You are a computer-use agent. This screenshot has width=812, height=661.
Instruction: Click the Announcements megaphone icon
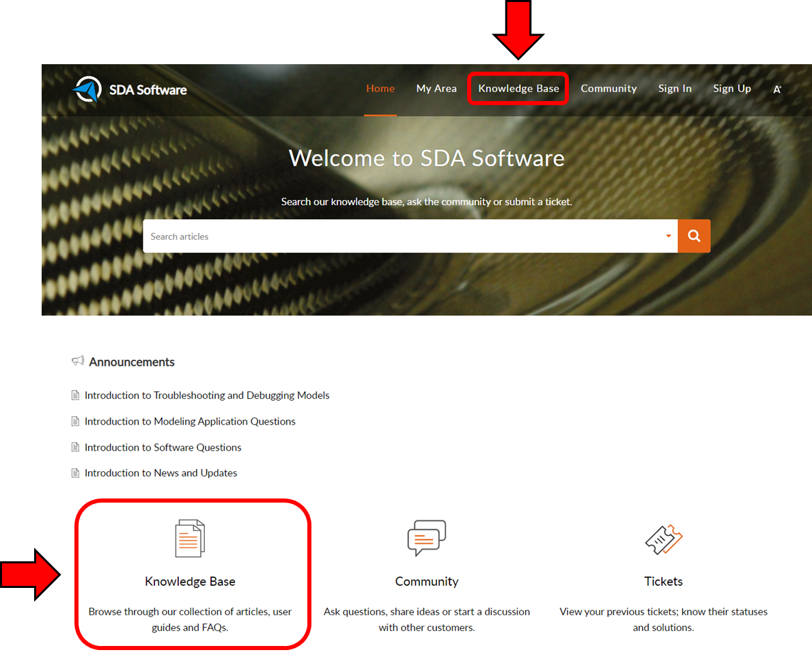[78, 361]
